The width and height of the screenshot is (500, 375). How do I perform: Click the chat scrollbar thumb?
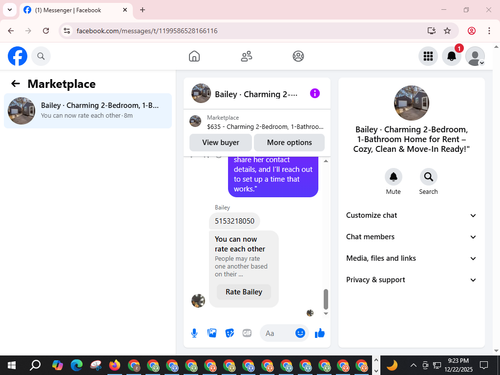tap(326, 299)
